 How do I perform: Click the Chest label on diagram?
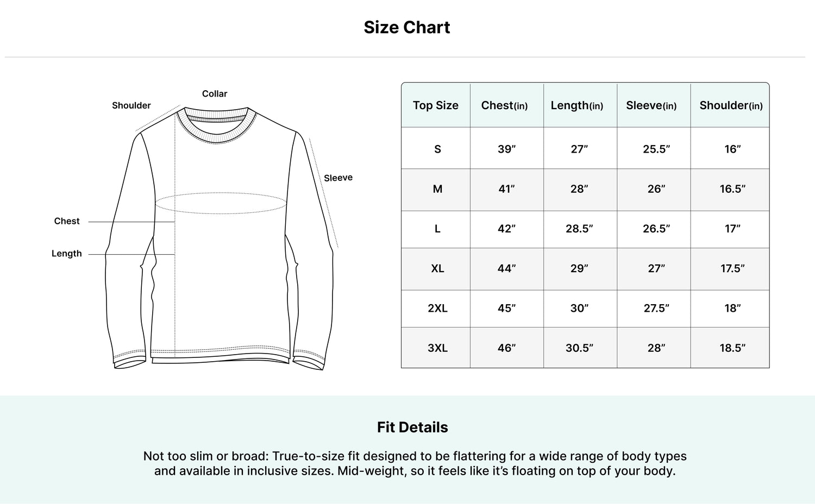[67, 221]
